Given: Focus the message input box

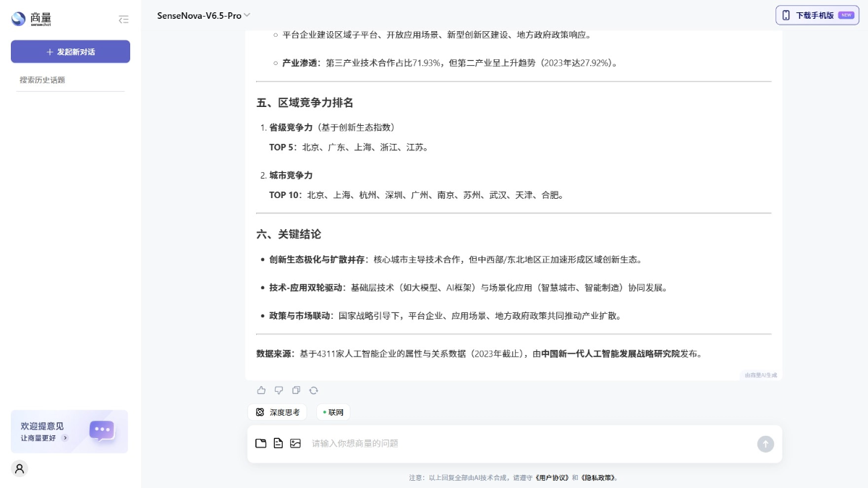Looking at the screenshot, I should click(x=506, y=443).
